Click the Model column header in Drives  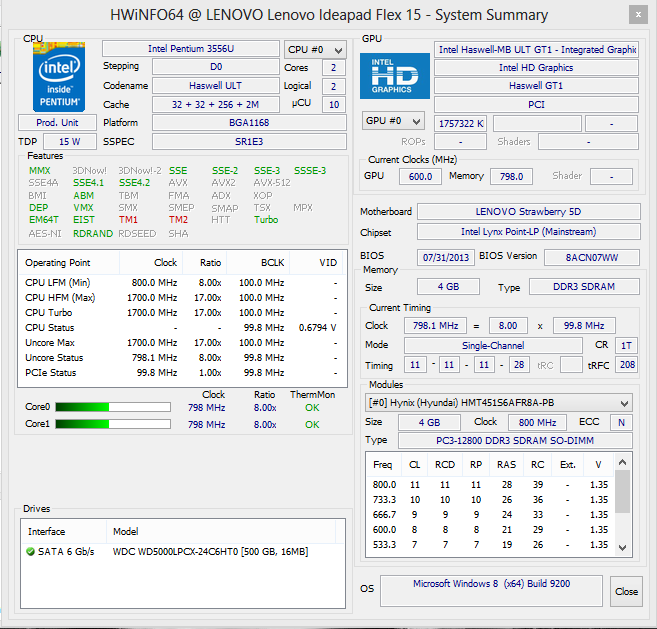[x=221, y=531]
